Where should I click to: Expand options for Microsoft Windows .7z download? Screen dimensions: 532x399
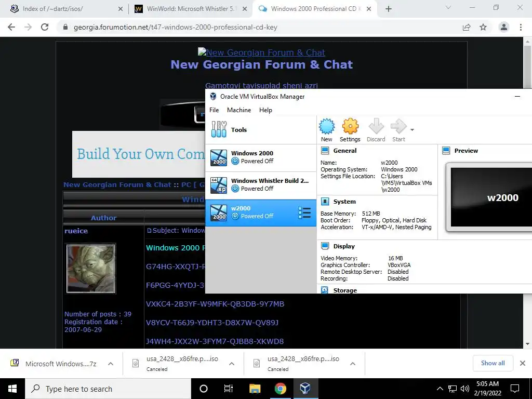(111, 364)
